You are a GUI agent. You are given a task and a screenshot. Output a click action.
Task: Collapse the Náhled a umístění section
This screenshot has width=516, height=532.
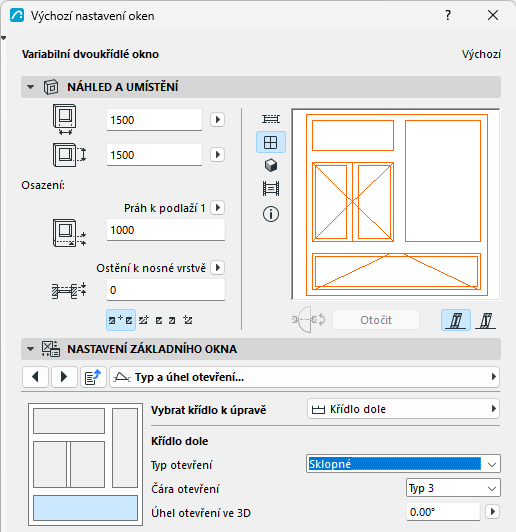click(31, 87)
